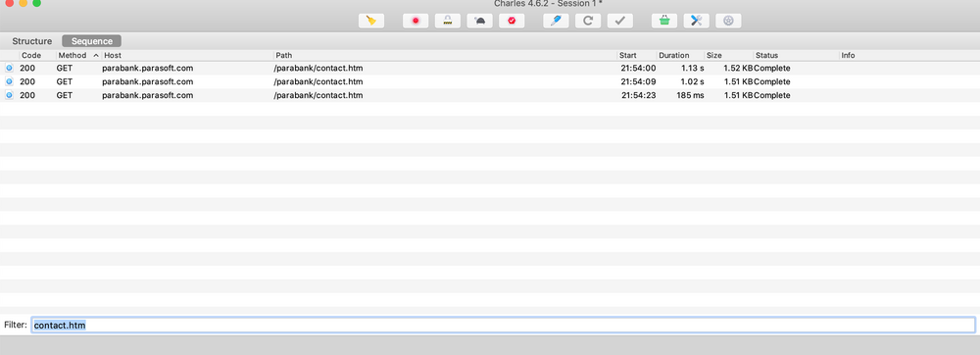This screenshot has width=980, height=355.
Task: Click the 185 ms duration cell
Action: [691, 96]
